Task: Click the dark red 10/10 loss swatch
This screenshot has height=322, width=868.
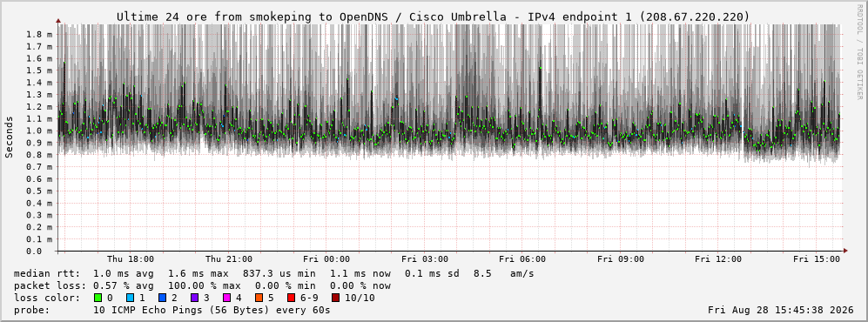Action: (336, 299)
